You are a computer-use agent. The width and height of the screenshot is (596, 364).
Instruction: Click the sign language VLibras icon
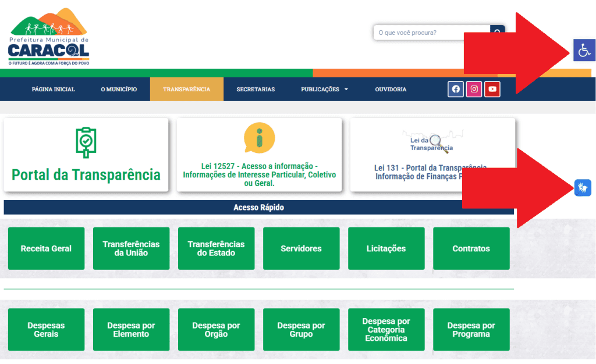[583, 188]
